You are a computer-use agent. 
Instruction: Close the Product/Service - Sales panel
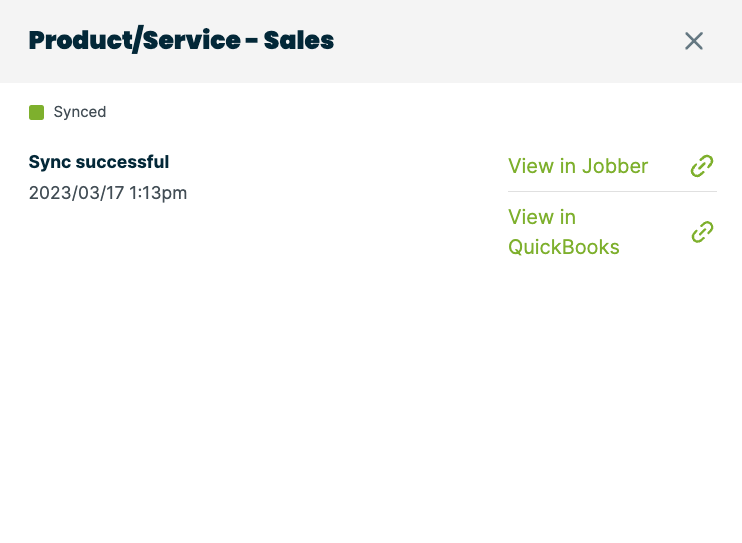[x=694, y=41]
